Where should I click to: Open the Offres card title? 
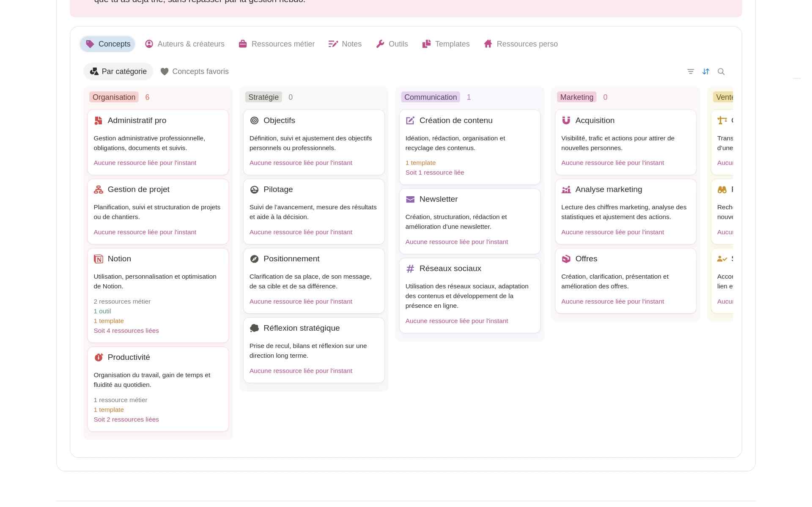(586, 259)
